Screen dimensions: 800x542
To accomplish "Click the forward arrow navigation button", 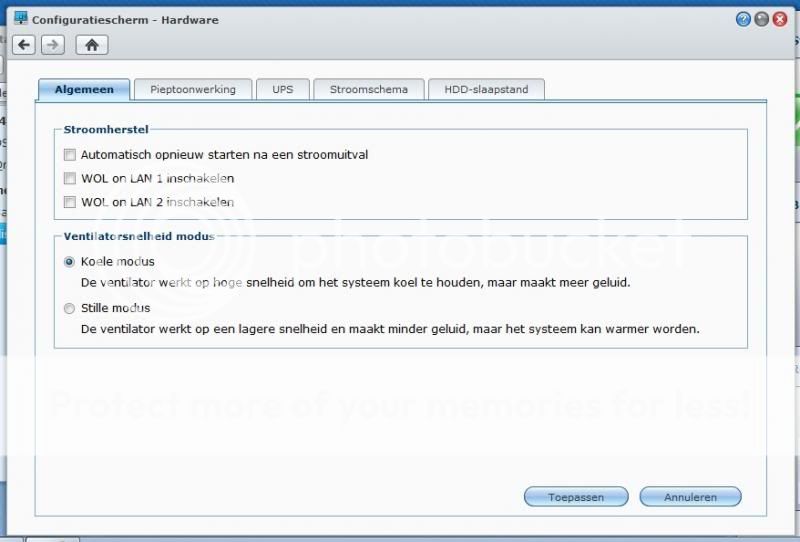I will click(x=53, y=45).
